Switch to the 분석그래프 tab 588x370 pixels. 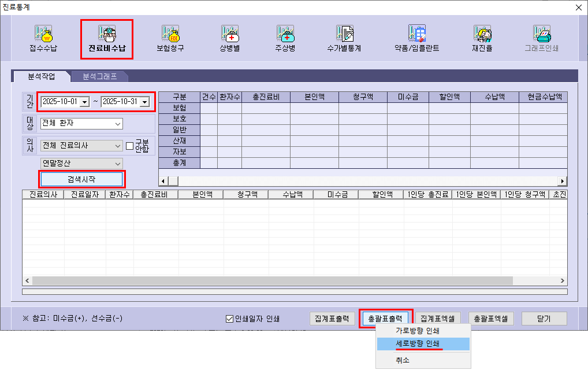99,76
